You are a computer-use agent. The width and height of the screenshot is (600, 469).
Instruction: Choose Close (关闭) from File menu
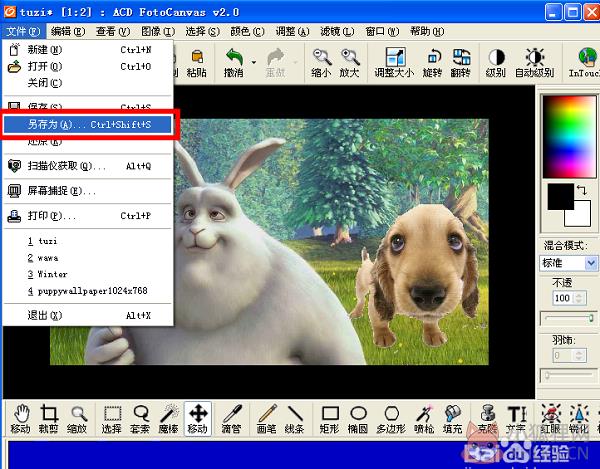[x=88, y=83]
